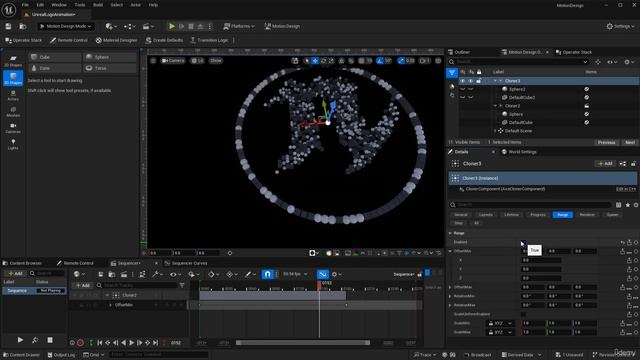Image resolution: width=640 pixels, height=360 pixels.
Task: Play the sequencer in reverse
Action: click(x=123, y=343)
